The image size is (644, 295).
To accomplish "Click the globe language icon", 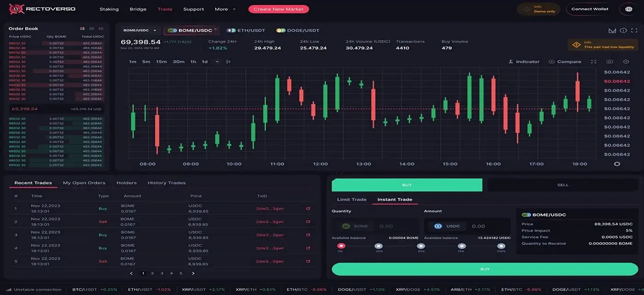I will point(629,9).
